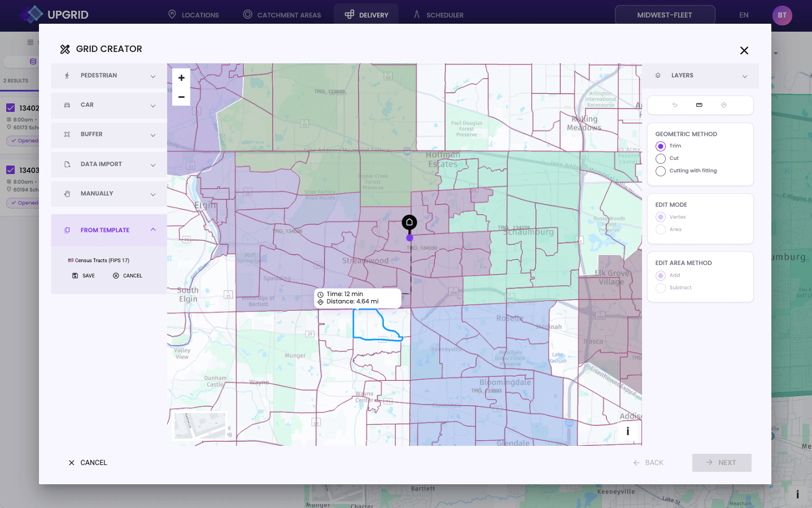Click the Data Import file icon
The width and height of the screenshot is (812, 508).
coord(67,164)
